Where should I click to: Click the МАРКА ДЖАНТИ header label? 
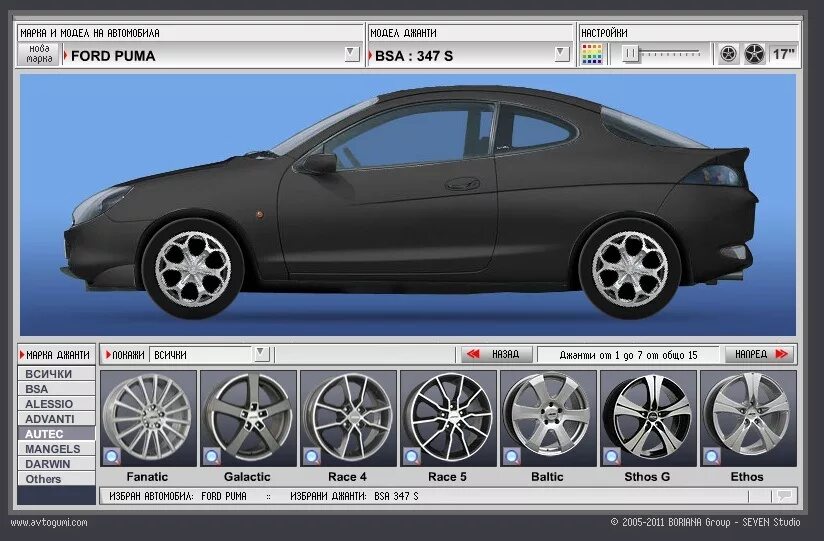(56, 355)
